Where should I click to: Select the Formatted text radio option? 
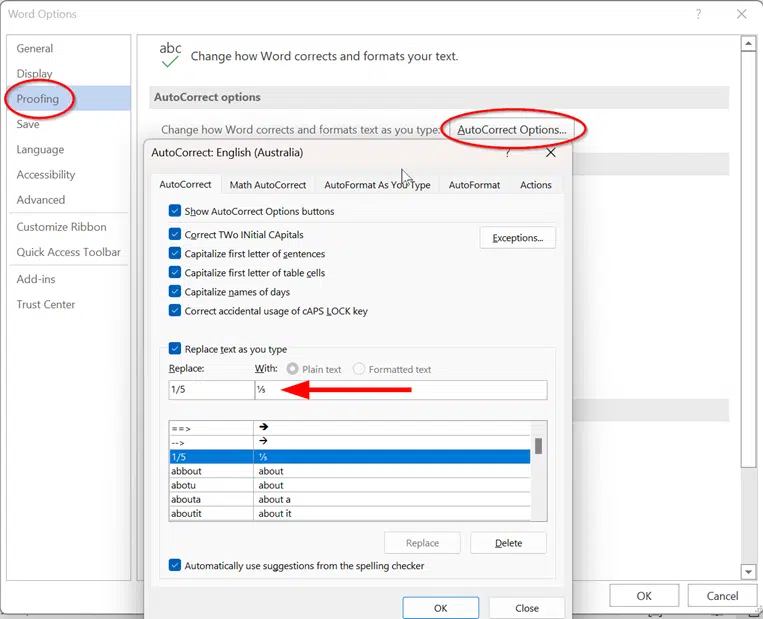[x=359, y=369]
